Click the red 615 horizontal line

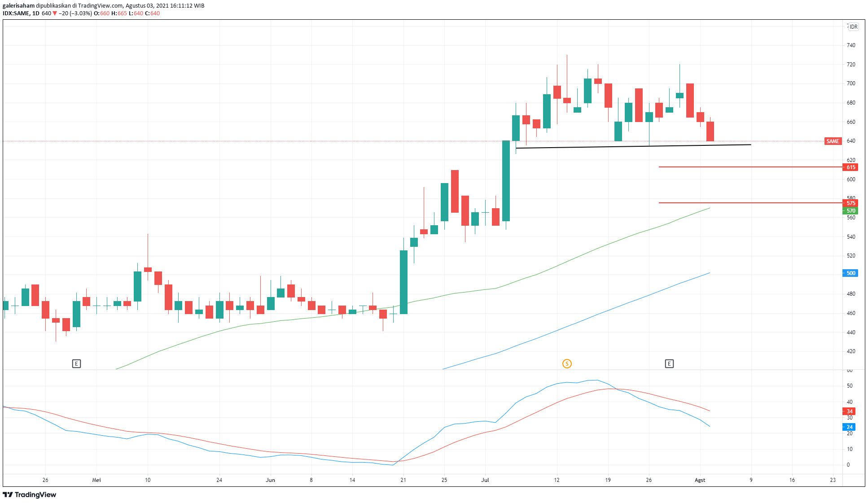point(750,167)
